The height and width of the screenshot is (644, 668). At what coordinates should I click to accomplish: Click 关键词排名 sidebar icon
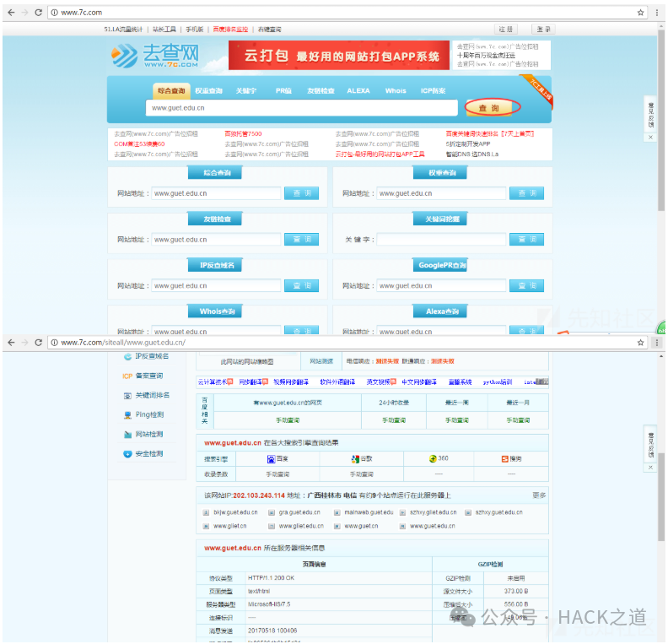point(127,396)
